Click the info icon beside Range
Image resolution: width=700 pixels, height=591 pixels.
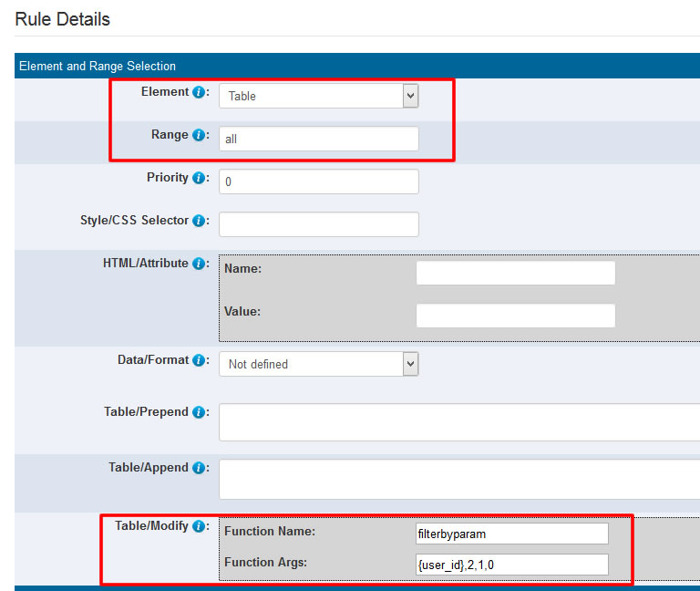[199, 135]
